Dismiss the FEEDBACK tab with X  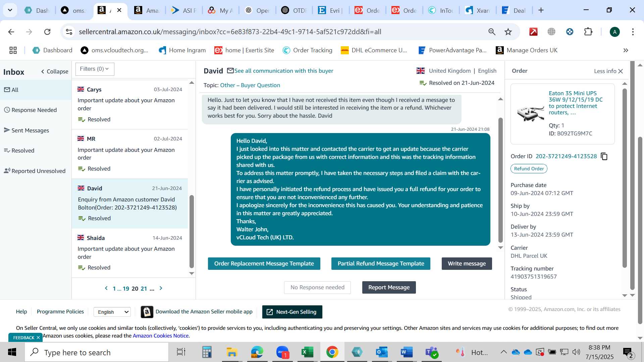coord(38,338)
